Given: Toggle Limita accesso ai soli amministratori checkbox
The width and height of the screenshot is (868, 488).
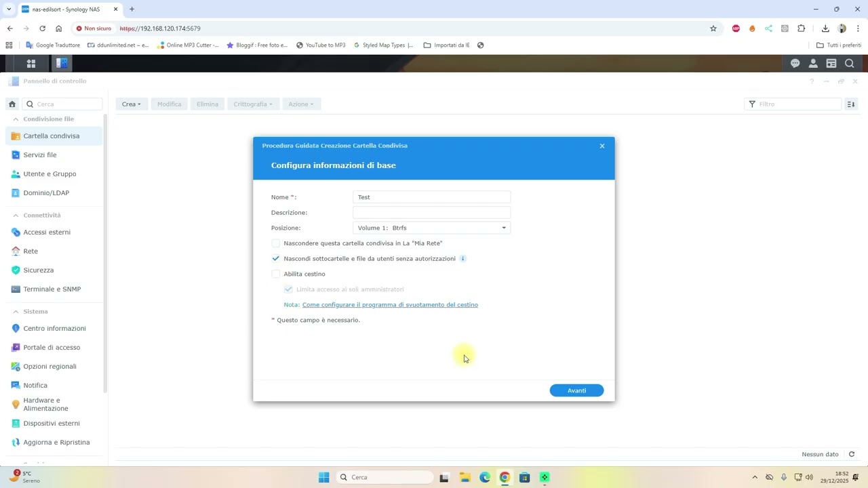Looking at the screenshot, I should coord(288,289).
